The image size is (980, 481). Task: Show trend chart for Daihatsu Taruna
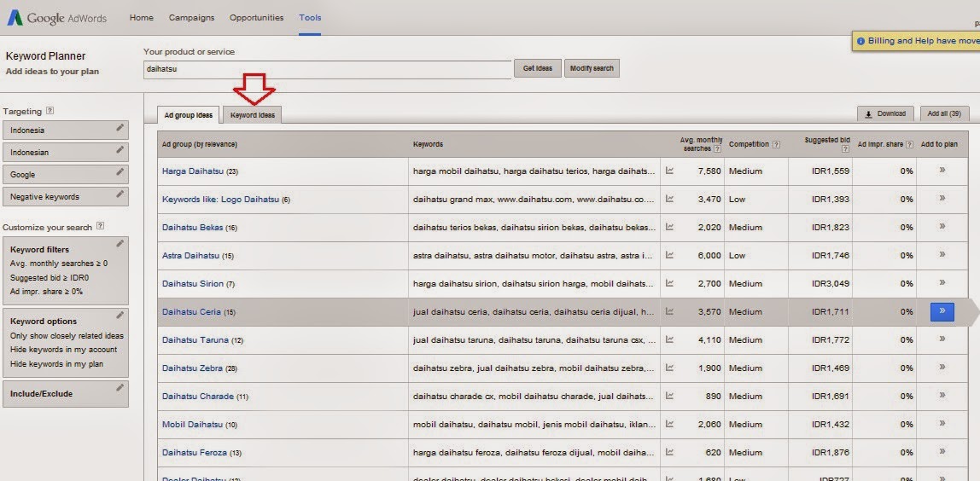pyautogui.click(x=669, y=339)
